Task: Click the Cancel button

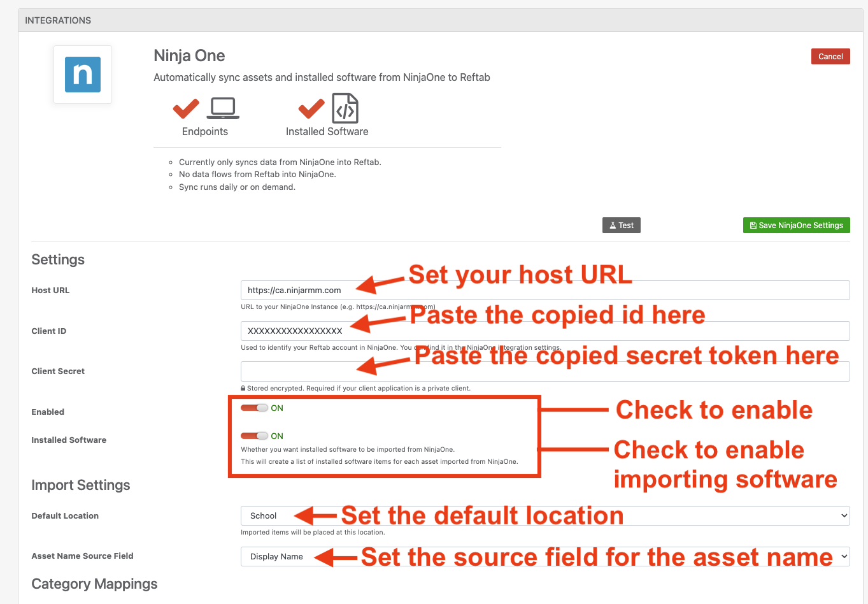Action: coord(830,56)
